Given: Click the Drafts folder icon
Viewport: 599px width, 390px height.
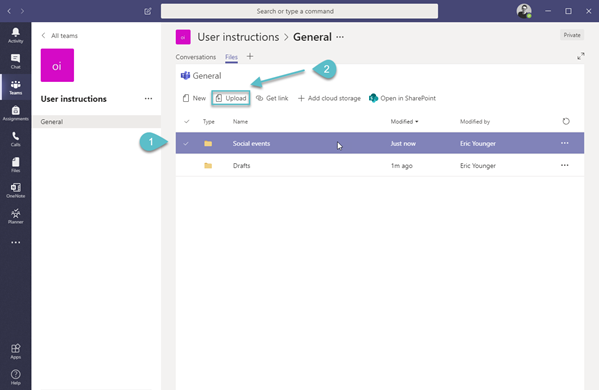Looking at the screenshot, I should [208, 165].
